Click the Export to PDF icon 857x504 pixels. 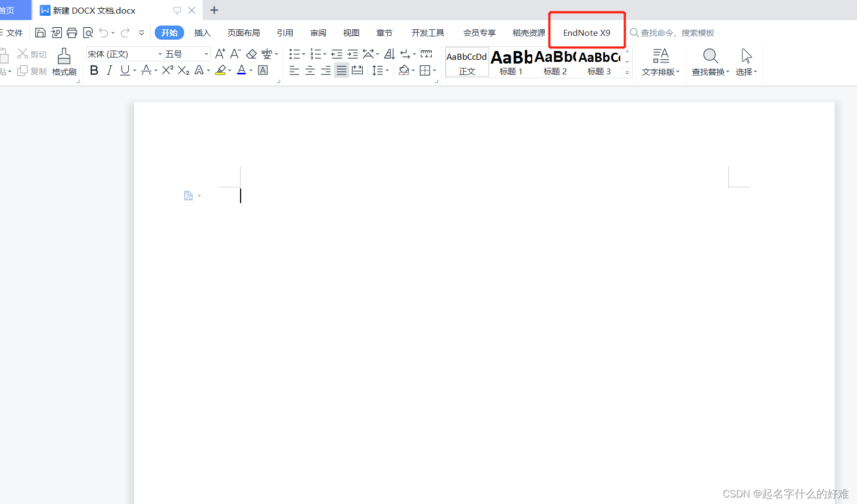[56, 33]
